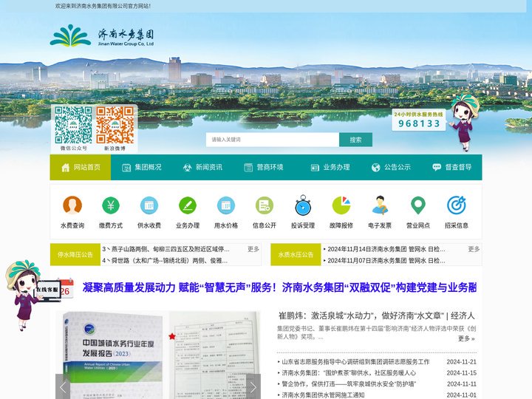Viewport: 532px width, 399px height.
Task: Go to 网站首页 home tab
Action: coord(81,167)
